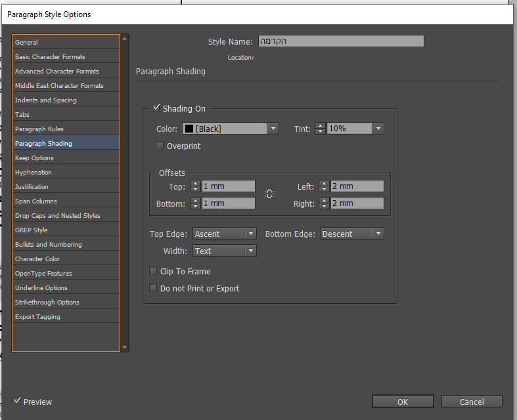Go to Indents and Spacing category
The image size is (517, 420).
point(66,100)
